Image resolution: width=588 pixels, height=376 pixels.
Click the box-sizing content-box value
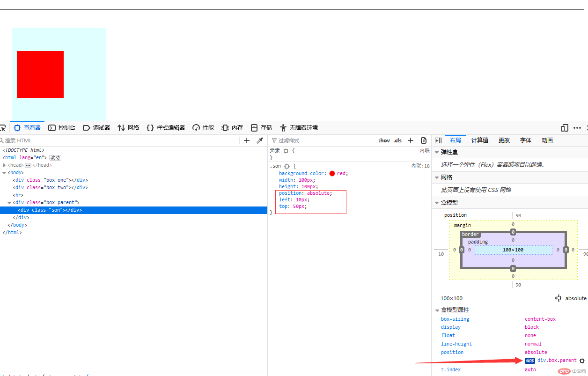[540, 319]
